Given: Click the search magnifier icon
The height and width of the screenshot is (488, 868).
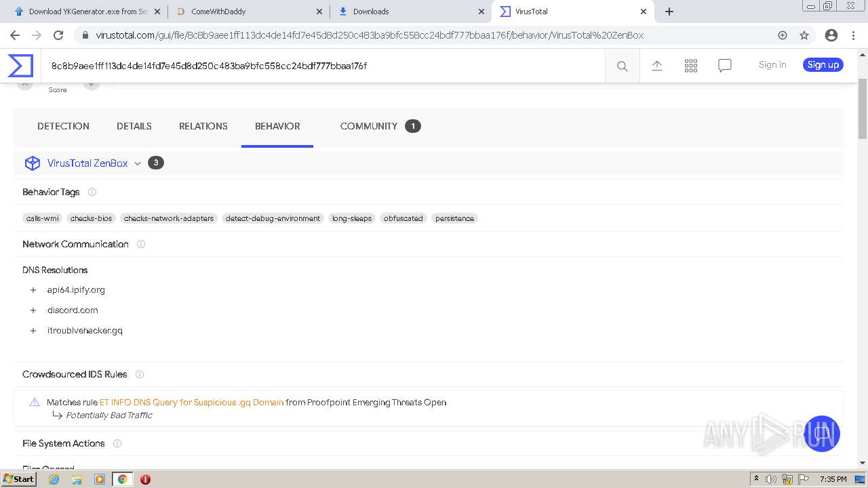Looking at the screenshot, I should (622, 66).
